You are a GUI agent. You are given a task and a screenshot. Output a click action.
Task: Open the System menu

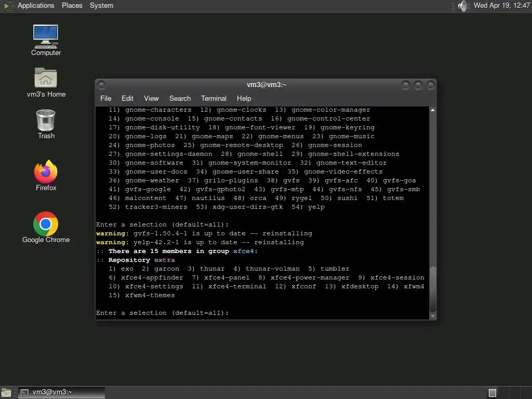101,6
